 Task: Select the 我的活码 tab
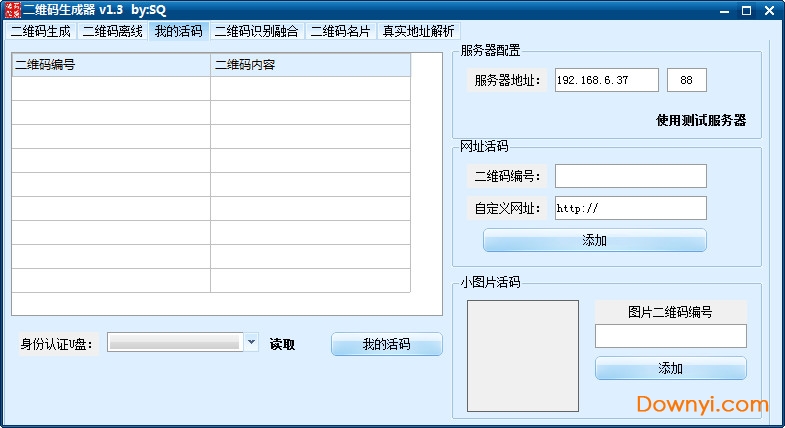178,31
